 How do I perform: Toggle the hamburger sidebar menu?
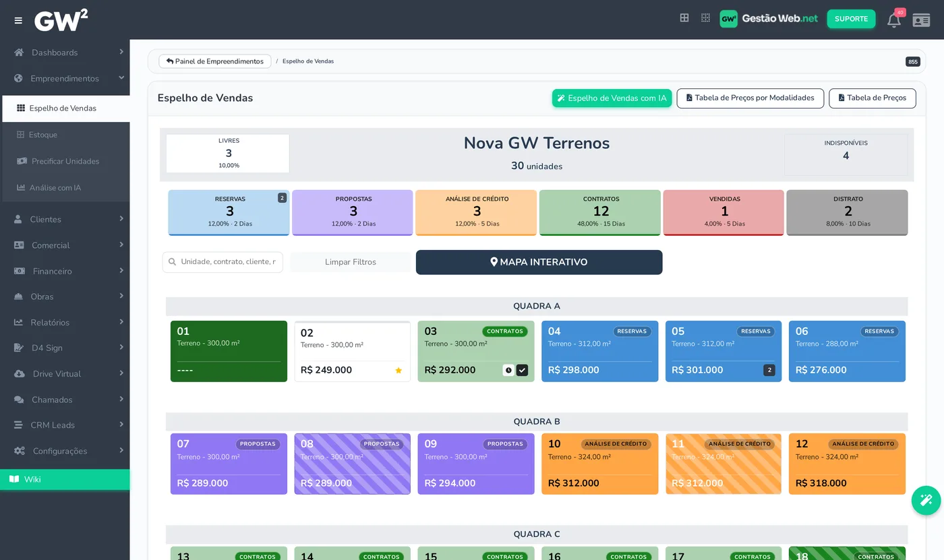pyautogui.click(x=18, y=20)
